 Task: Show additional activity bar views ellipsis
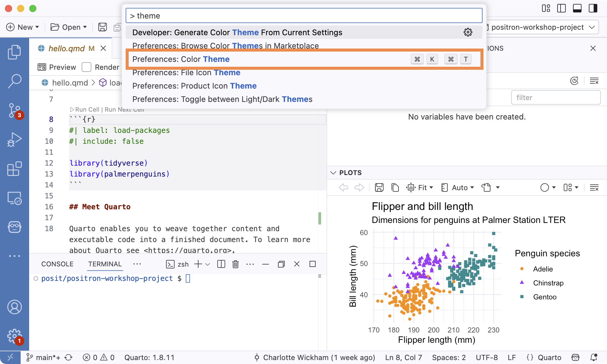14,256
